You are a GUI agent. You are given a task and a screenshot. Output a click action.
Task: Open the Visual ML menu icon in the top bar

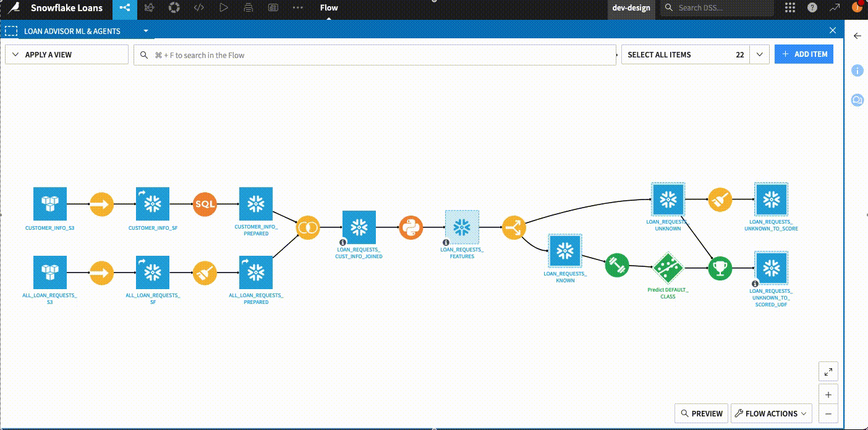coord(149,8)
